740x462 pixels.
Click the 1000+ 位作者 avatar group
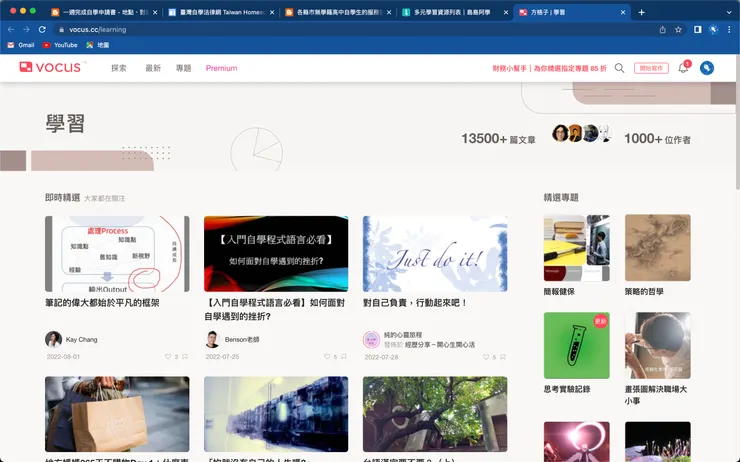pyautogui.click(x=582, y=134)
